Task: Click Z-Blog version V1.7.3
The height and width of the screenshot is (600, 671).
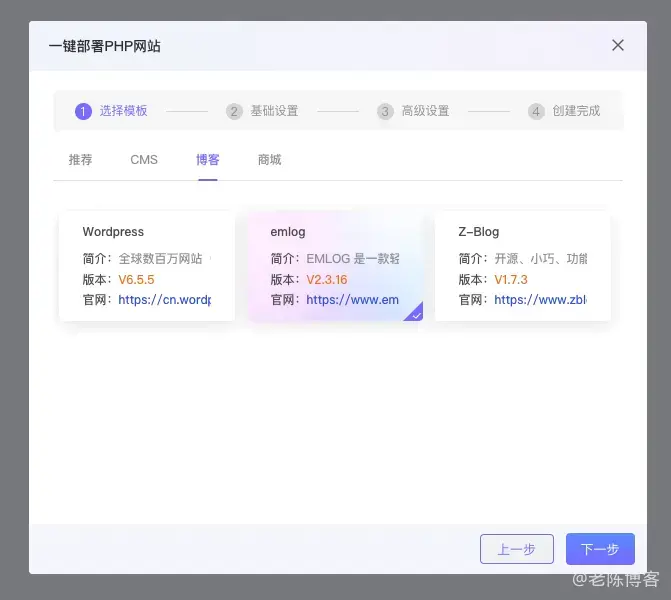Action: point(511,279)
